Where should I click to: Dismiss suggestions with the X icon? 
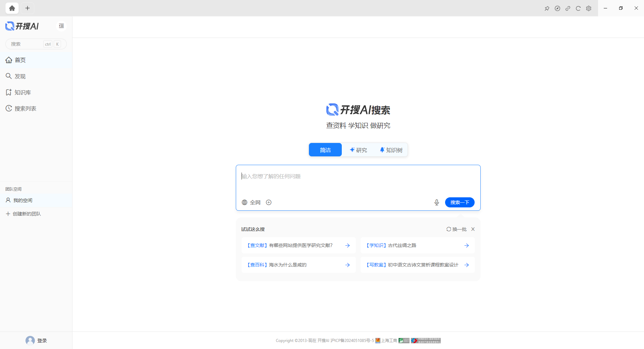pos(473,229)
